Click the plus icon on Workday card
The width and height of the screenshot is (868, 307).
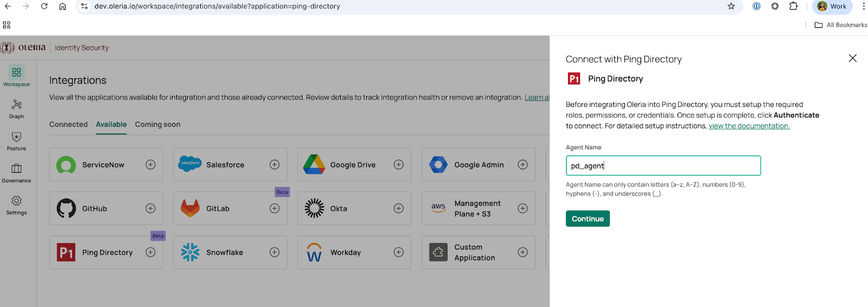click(x=399, y=252)
